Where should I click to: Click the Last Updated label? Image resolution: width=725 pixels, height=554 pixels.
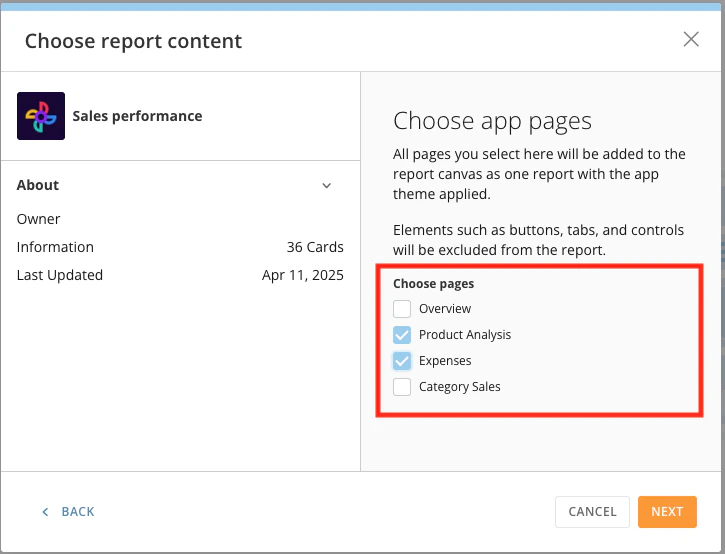(60, 275)
